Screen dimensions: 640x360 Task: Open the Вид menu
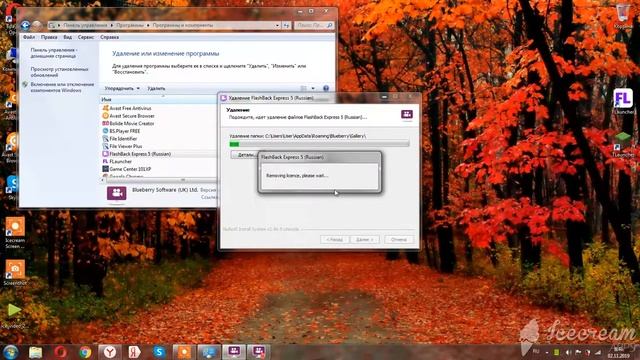click(68, 37)
